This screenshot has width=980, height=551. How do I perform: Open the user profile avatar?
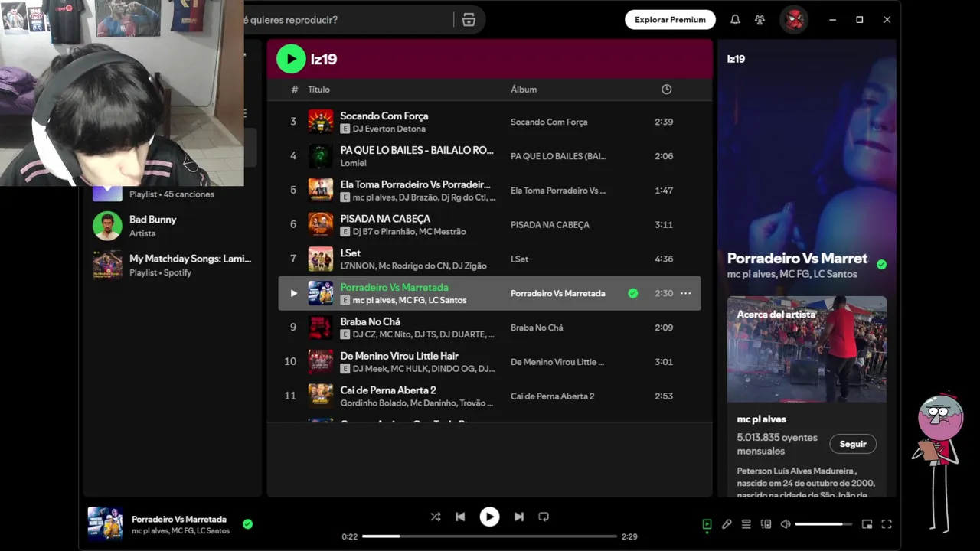[795, 20]
